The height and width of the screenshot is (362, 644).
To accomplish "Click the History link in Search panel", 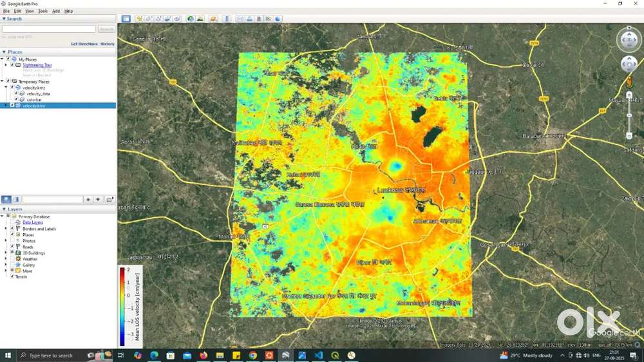I will tap(107, 44).
